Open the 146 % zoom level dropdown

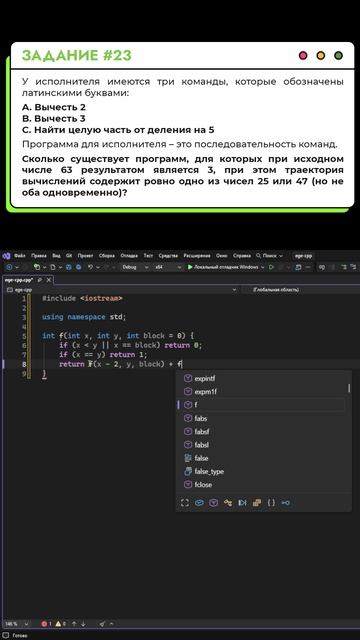point(16,624)
